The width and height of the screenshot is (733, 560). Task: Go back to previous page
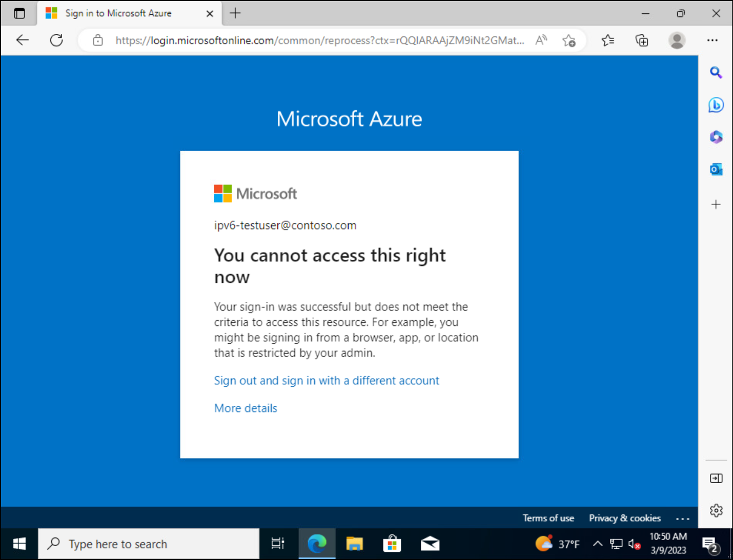[23, 40]
